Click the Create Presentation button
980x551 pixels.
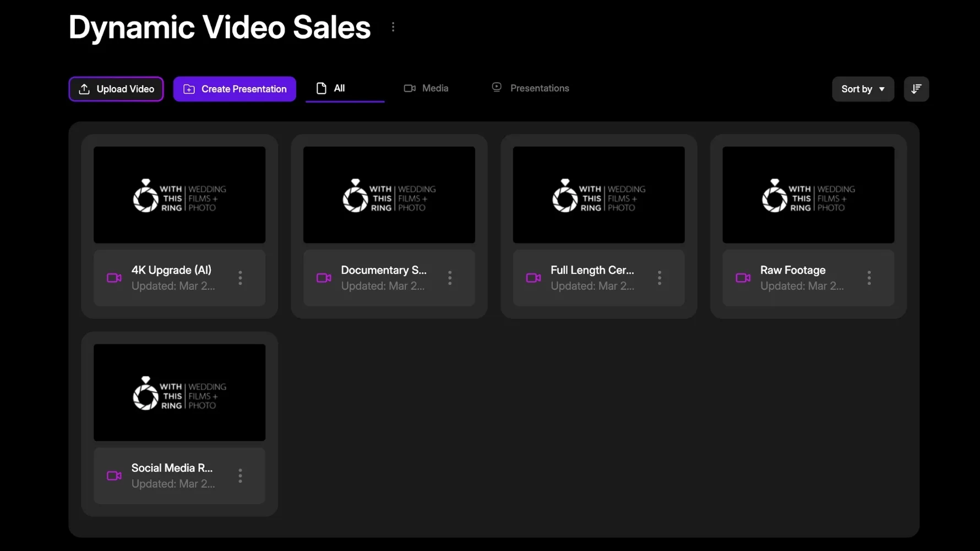(235, 89)
